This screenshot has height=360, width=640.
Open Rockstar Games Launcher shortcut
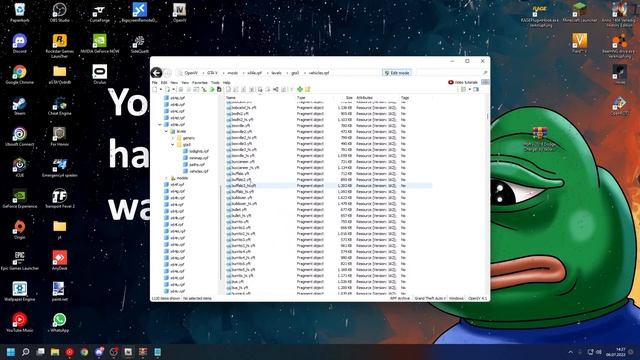[60, 46]
